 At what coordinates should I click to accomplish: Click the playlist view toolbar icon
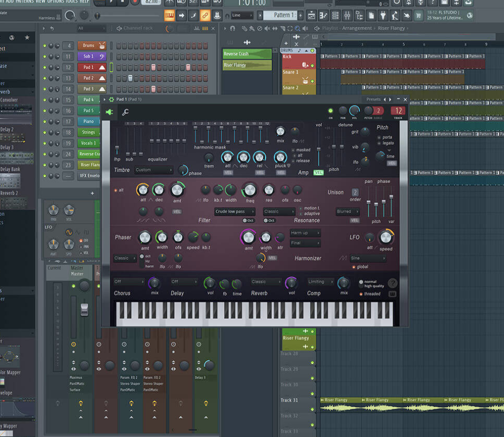coord(311,15)
